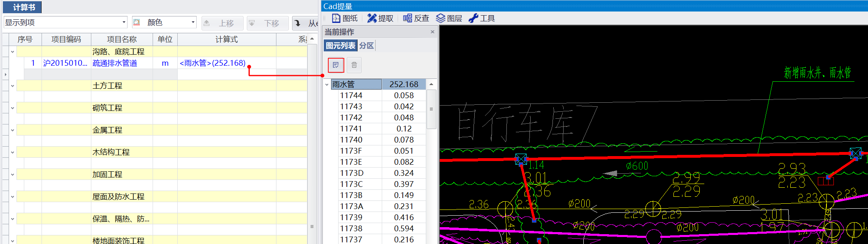This screenshot has height=244, width=868.
Task: Click the 上移 move up button
Action: (x=222, y=23)
